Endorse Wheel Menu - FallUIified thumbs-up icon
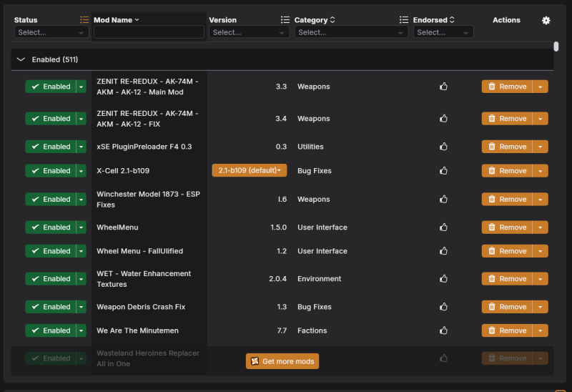The width and height of the screenshot is (572, 392). (443, 251)
